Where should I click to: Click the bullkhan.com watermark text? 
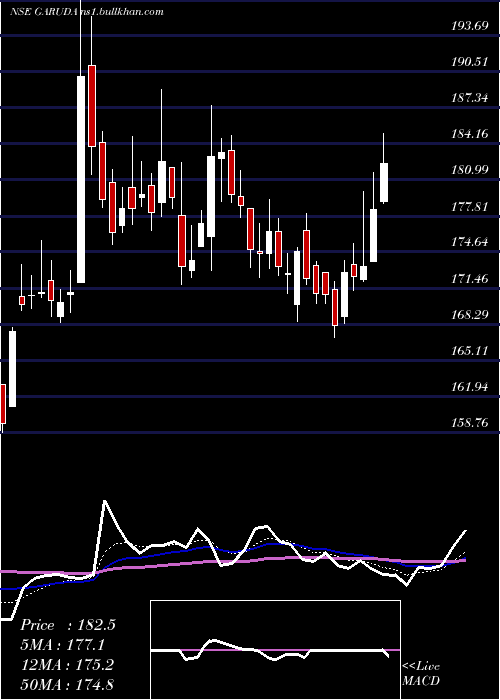point(121,12)
